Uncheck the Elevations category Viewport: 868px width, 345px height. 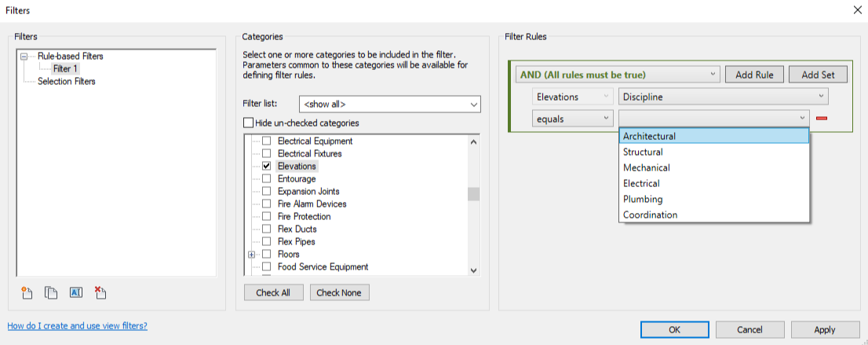(x=267, y=167)
